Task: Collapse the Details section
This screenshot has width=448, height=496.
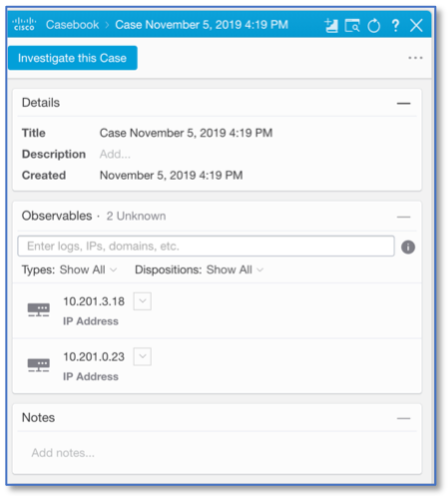Action: [x=403, y=104]
